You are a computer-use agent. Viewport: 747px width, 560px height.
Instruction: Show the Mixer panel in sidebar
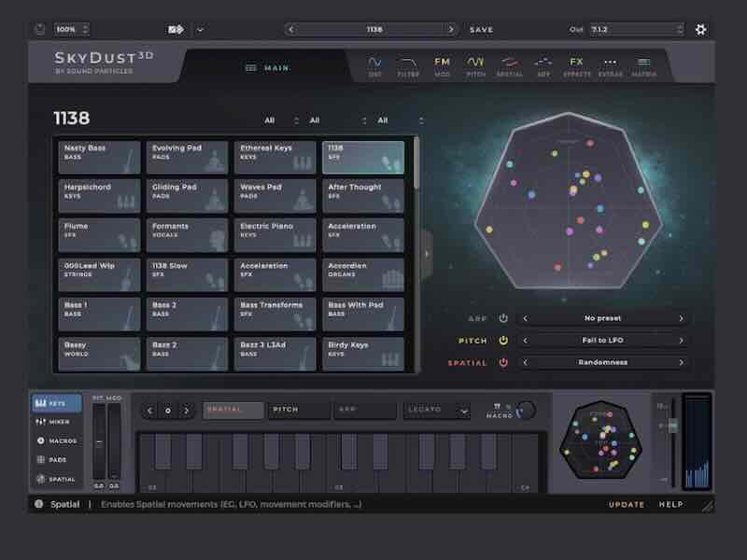tap(54, 422)
